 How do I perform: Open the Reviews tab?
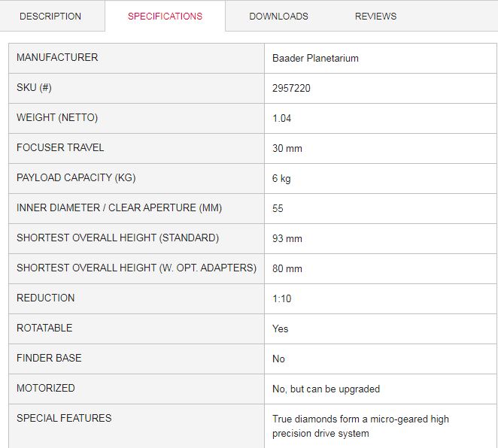(375, 17)
